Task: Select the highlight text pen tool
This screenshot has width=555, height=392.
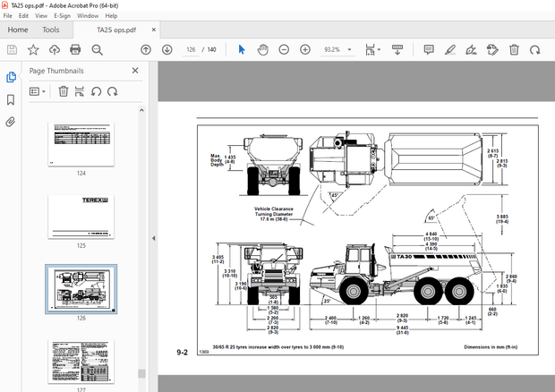Action: click(x=450, y=50)
